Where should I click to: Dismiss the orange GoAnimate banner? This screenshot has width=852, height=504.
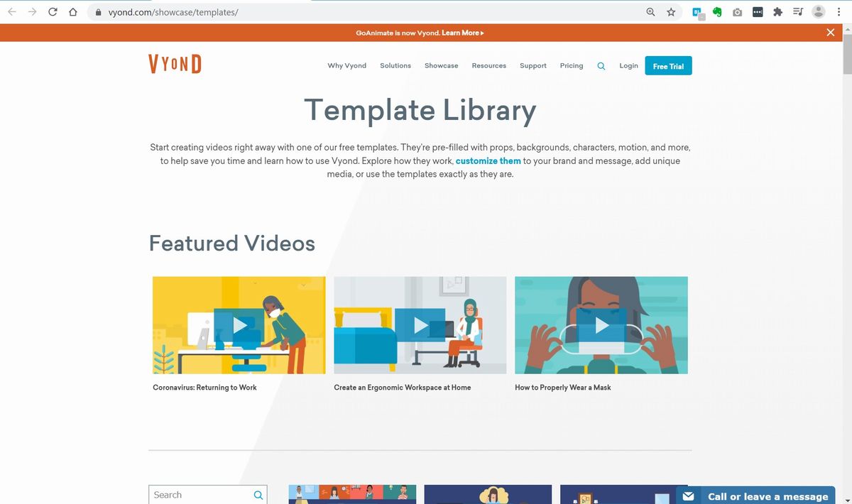point(831,33)
